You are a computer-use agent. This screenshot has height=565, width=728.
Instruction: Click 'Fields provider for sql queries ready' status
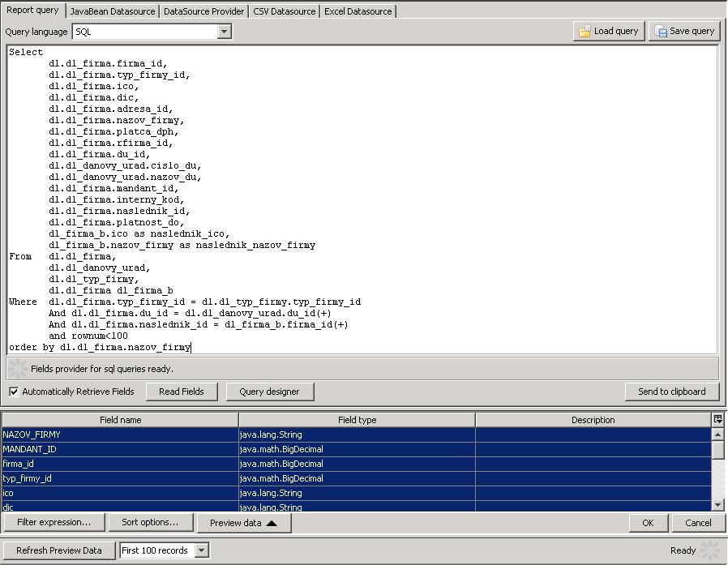point(102,369)
